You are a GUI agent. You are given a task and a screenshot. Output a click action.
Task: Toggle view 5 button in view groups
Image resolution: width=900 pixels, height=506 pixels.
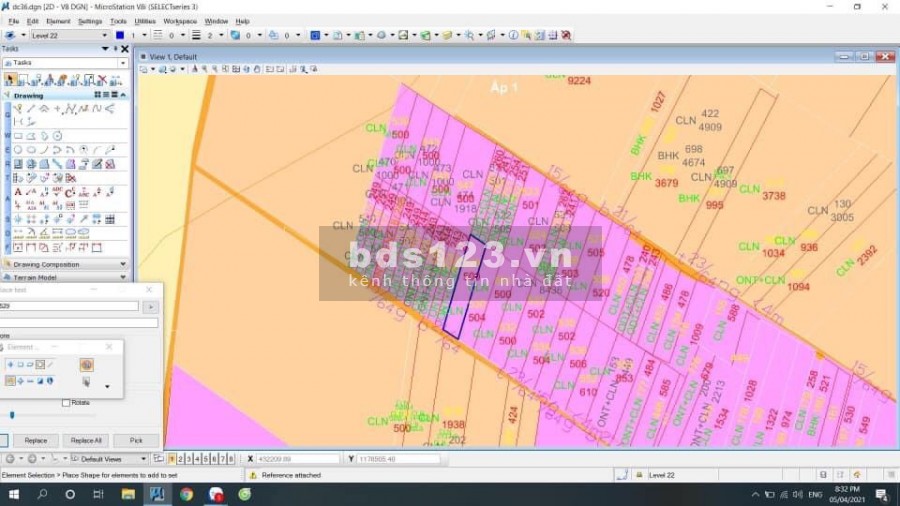[x=207, y=459]
